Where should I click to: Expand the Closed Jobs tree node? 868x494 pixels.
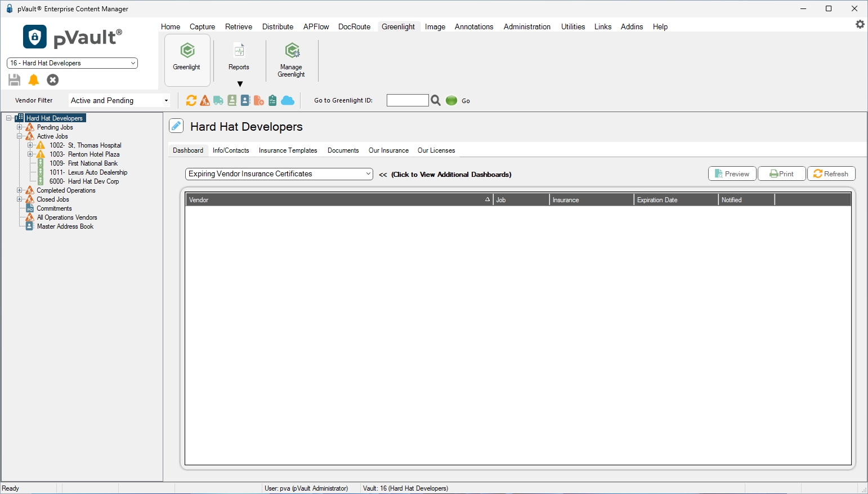[19, 199]
